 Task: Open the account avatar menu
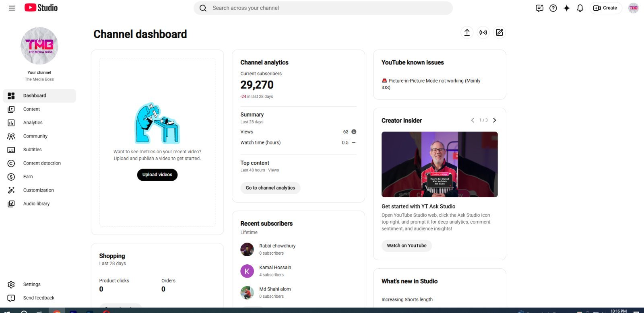coord(634,8)
